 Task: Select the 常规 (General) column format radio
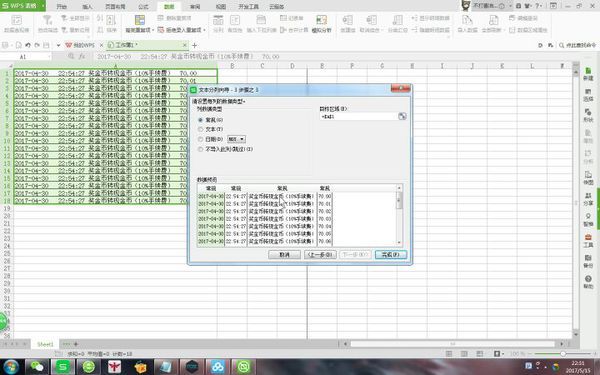click(201, 120)
